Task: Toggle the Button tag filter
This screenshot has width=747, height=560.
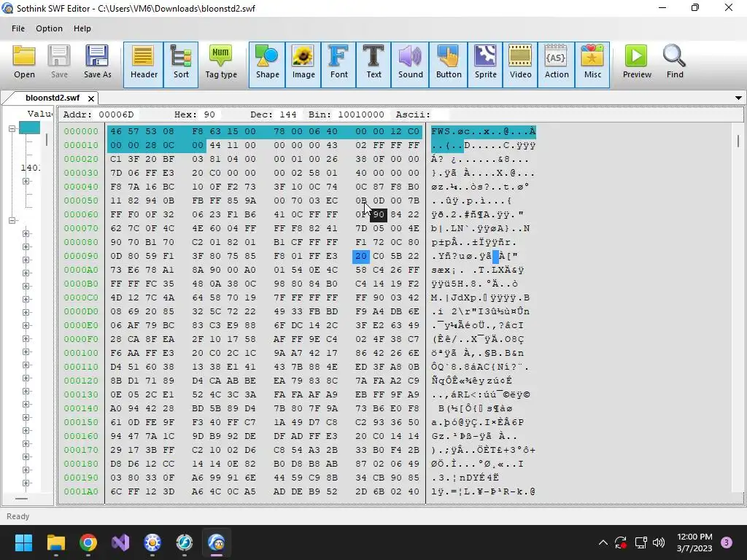Action: tap(449, 65)
